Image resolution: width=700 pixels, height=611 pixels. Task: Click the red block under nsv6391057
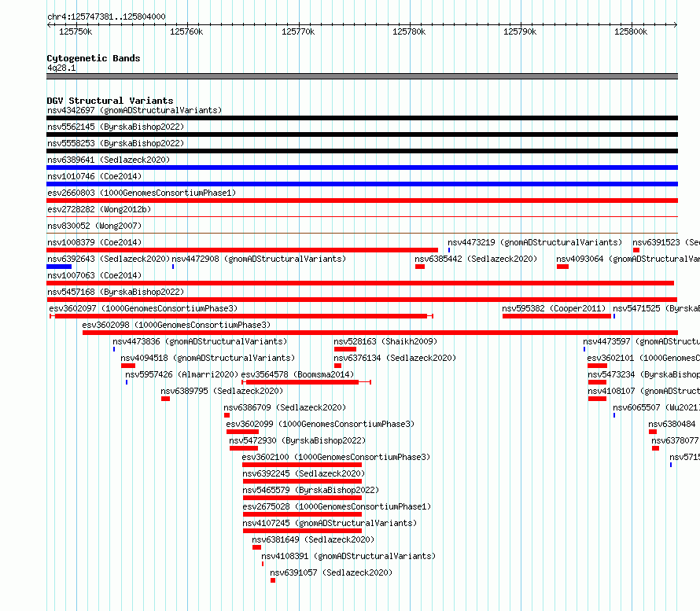tap(273, 580)
